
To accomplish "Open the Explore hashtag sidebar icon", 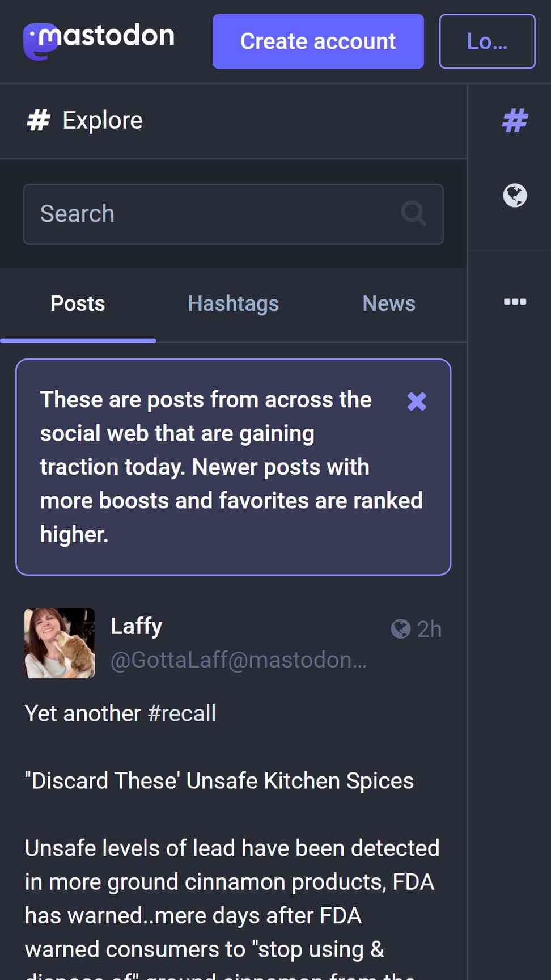I will click(515, 121).
